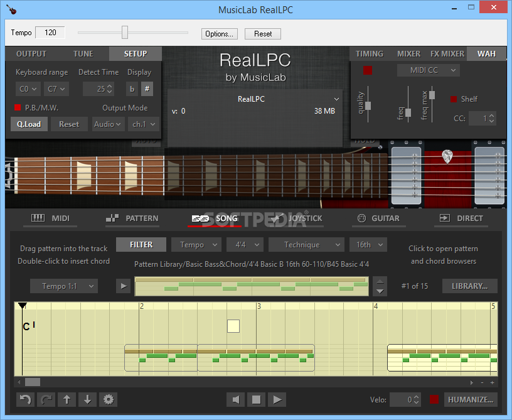Select previous pattern with up arrow
This screenshot has width=512, height=420.
click(380, 281)
